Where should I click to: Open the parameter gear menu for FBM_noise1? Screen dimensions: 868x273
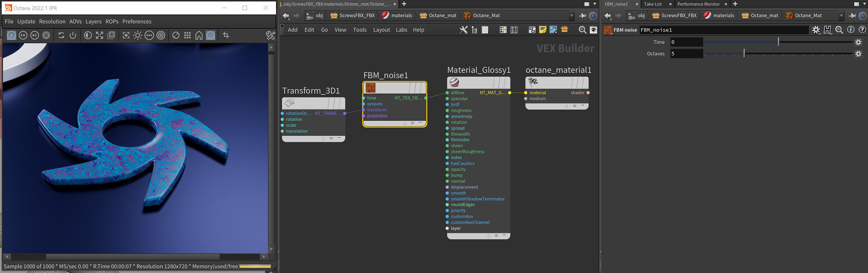click(816, 30)
